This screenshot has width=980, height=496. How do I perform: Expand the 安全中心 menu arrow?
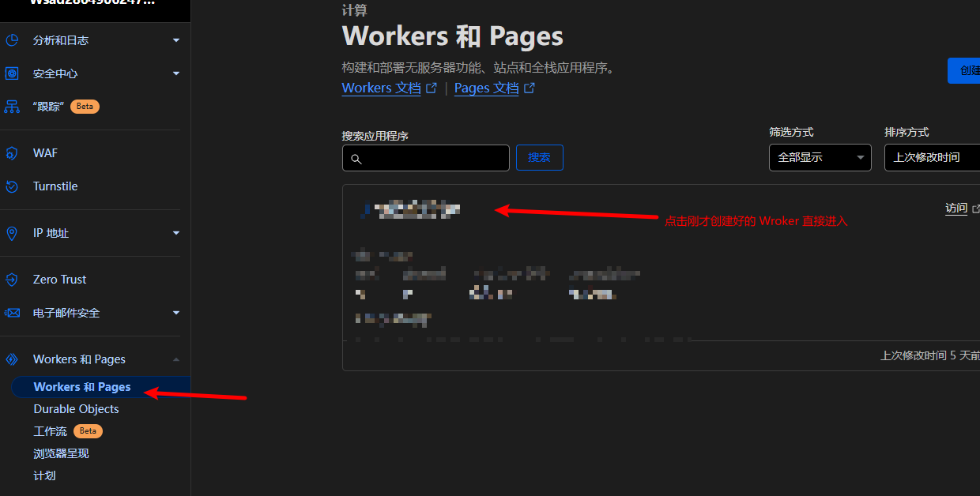(176, 73)
